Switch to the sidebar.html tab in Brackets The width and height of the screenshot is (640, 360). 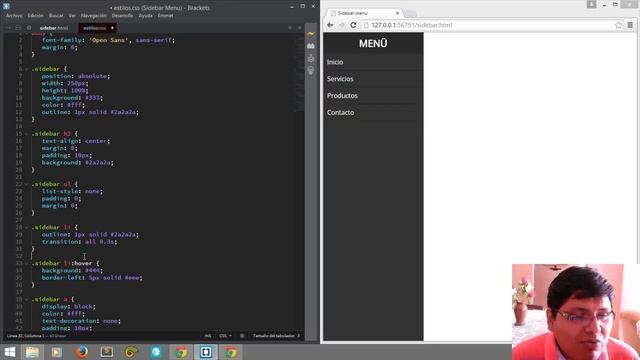54,28
